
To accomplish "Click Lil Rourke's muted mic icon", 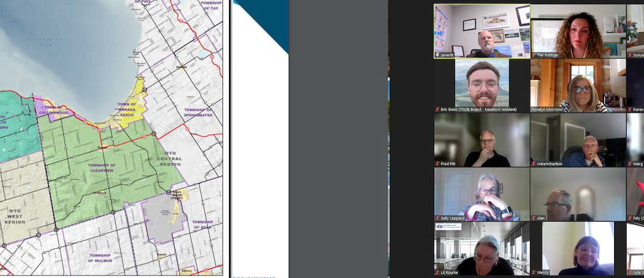I will point(437,273).
